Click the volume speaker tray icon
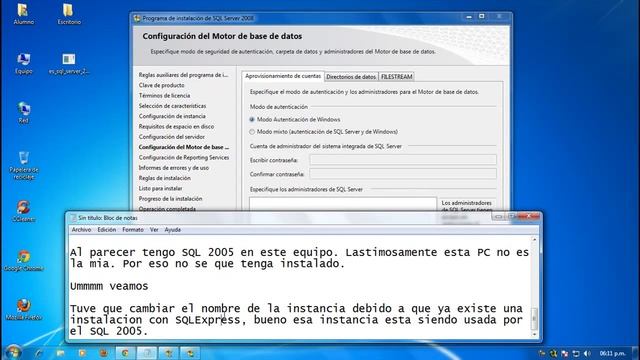Screen dimensions: 640x360 pos(587,353)
